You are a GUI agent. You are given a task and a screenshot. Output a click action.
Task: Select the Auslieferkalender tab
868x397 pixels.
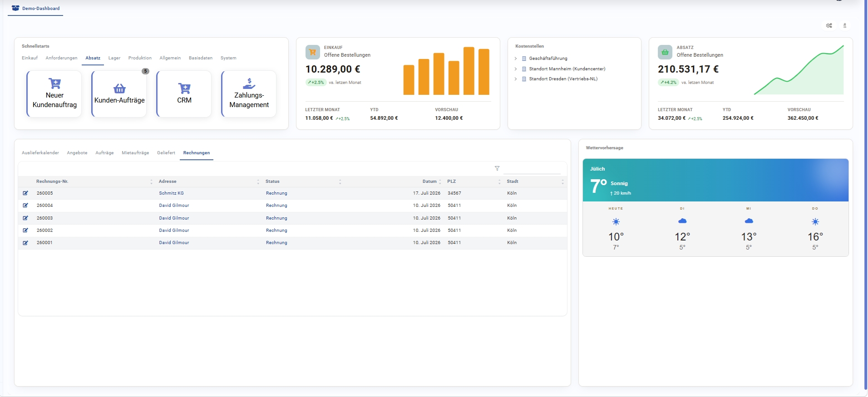tap(40, 153)
